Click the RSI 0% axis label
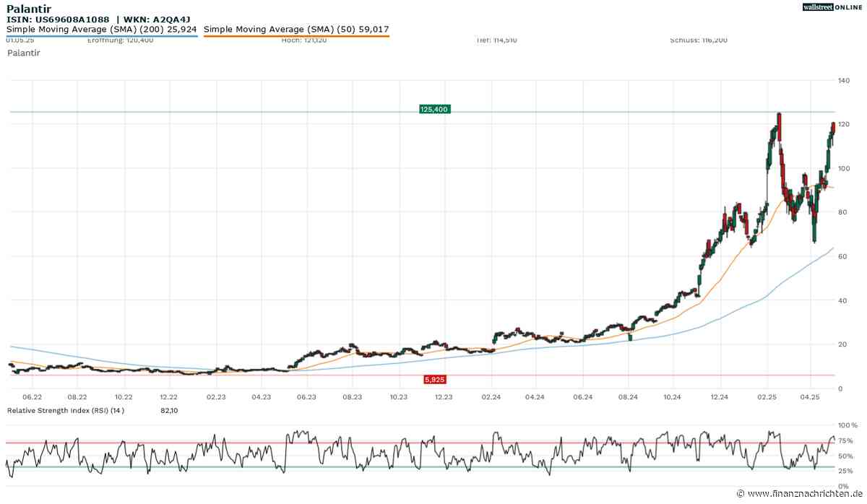The width and height of the screenshot is (867, 504). coord(842,486)
